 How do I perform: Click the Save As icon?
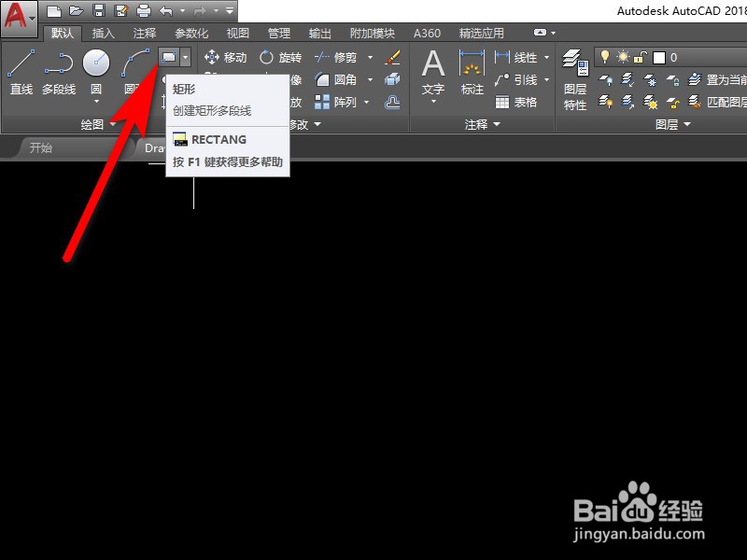pos(121,10)
